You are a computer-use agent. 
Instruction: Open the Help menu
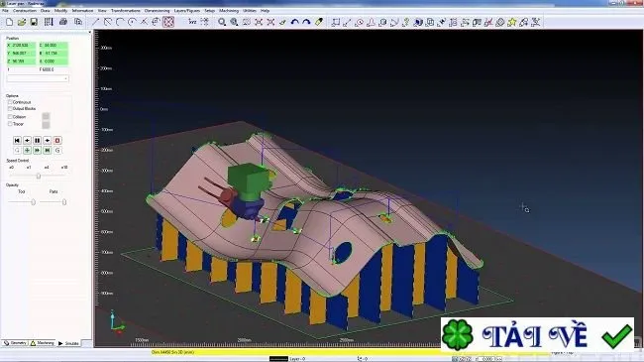tap(265, 10)
